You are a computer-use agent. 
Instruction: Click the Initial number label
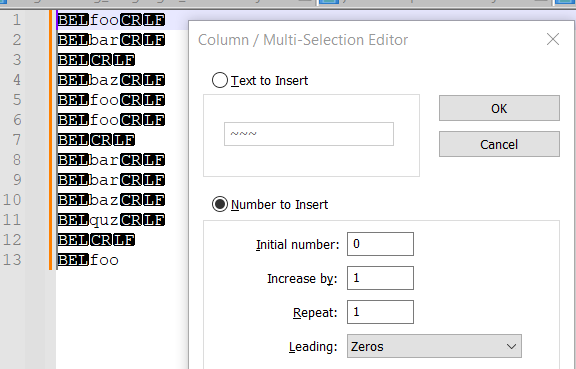pos(298,244)
